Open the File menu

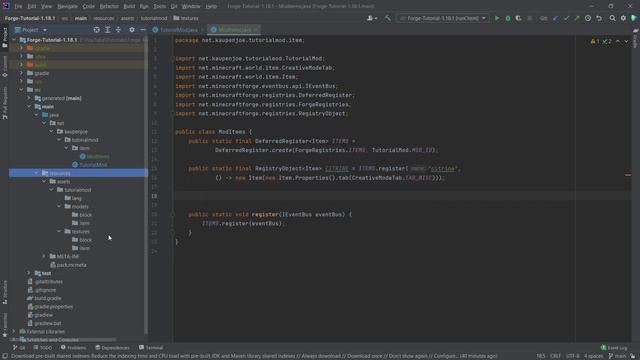pyautogui.click(x=18, y=6)
